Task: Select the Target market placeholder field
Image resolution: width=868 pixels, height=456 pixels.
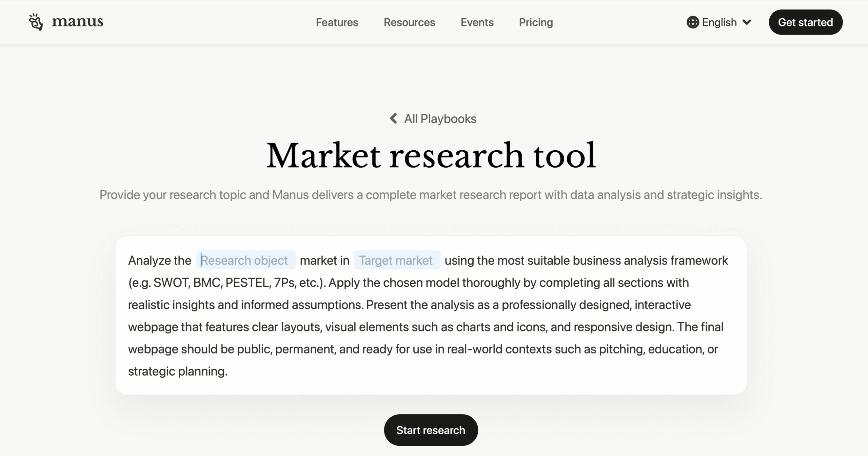Action: (397, 260)
